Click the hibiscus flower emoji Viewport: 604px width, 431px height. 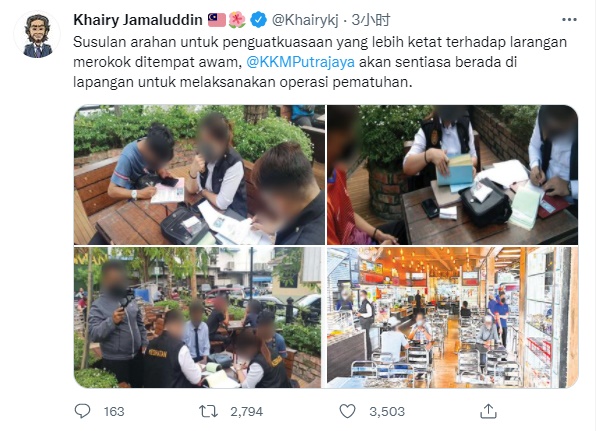[237, 20]
